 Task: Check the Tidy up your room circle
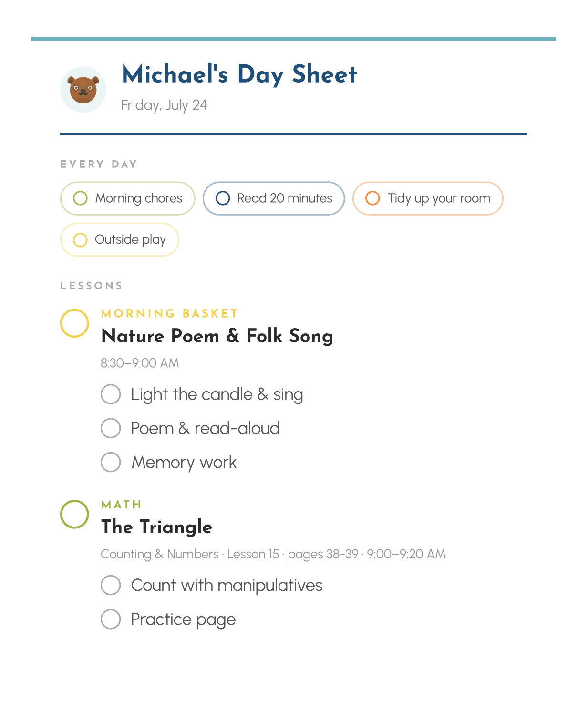pyautogui.click(x=372, y=198)
